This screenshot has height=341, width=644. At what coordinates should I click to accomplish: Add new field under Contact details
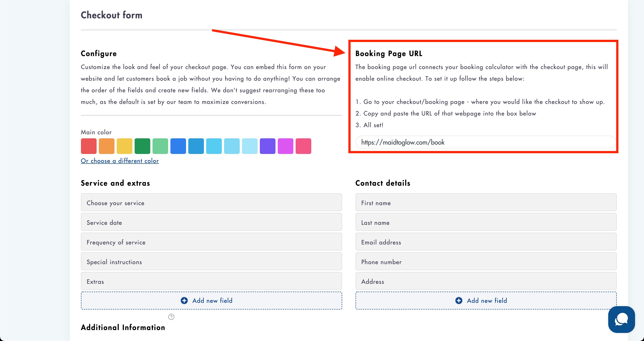486,301
